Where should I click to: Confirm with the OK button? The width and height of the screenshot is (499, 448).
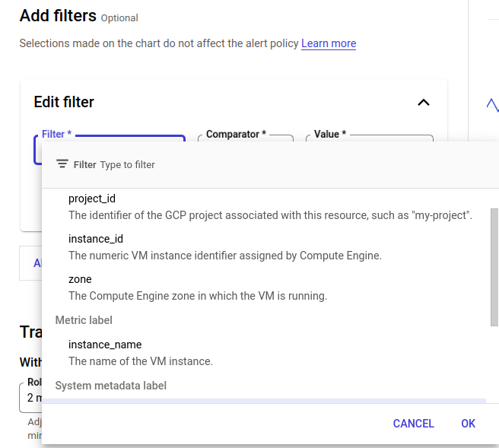468,424
